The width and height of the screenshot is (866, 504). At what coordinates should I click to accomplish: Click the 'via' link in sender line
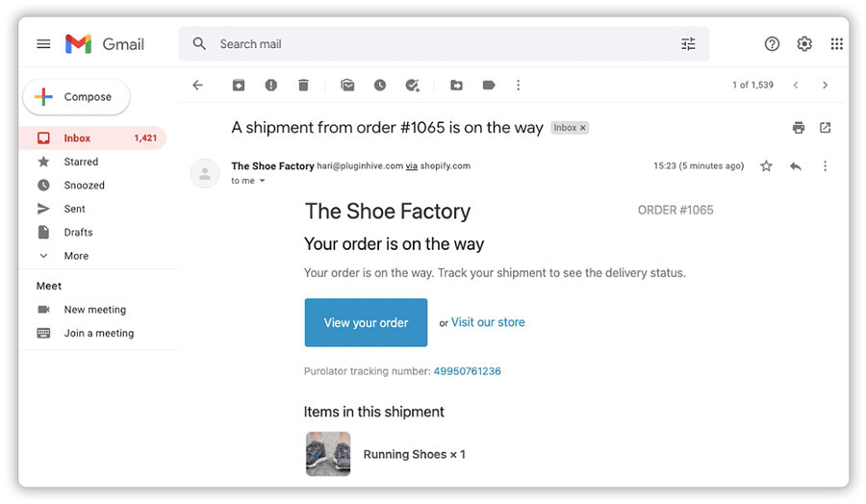(412, 165)
